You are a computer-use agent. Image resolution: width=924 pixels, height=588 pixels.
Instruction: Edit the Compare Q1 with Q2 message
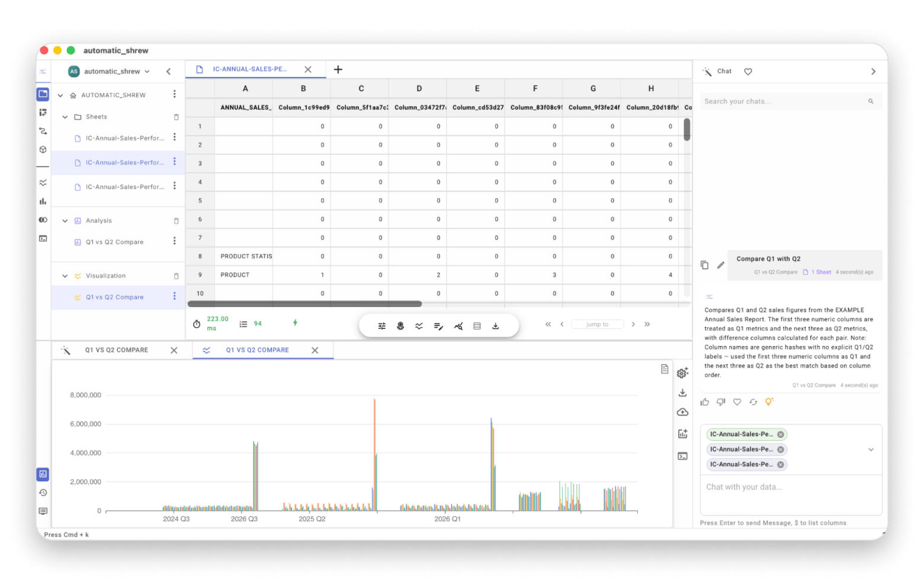tap(721, 265)
